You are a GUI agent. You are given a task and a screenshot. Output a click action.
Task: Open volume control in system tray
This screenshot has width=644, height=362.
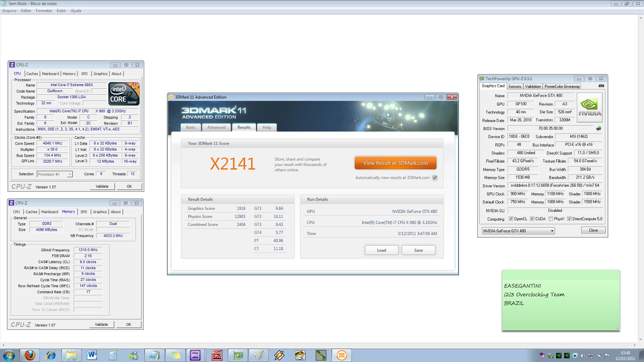tap(583, 356)
